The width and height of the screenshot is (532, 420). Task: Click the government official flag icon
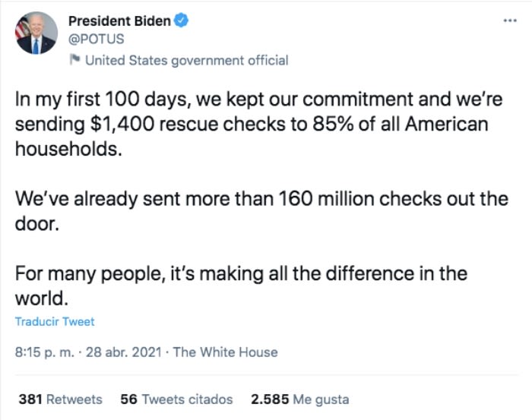[74, 60]
